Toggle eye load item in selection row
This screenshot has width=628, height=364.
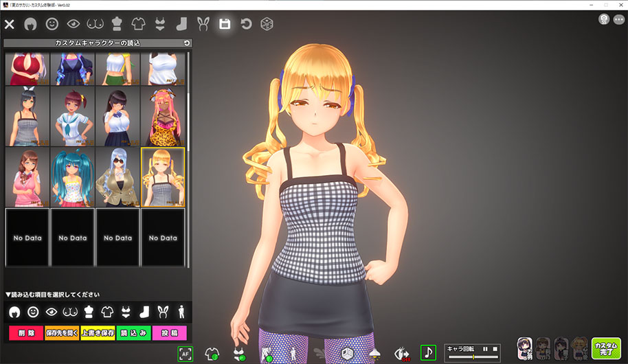tap(51, 312)
